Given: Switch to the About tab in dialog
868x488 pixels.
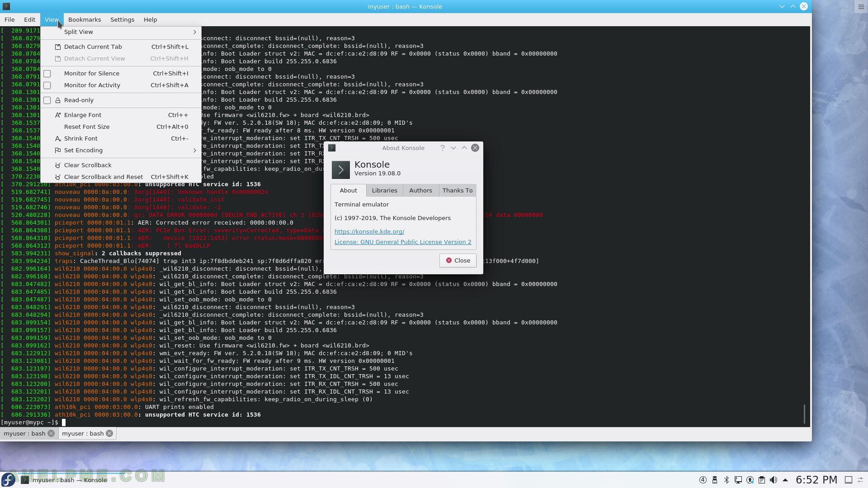Looking at the screenshot, I should click(348, 191).
